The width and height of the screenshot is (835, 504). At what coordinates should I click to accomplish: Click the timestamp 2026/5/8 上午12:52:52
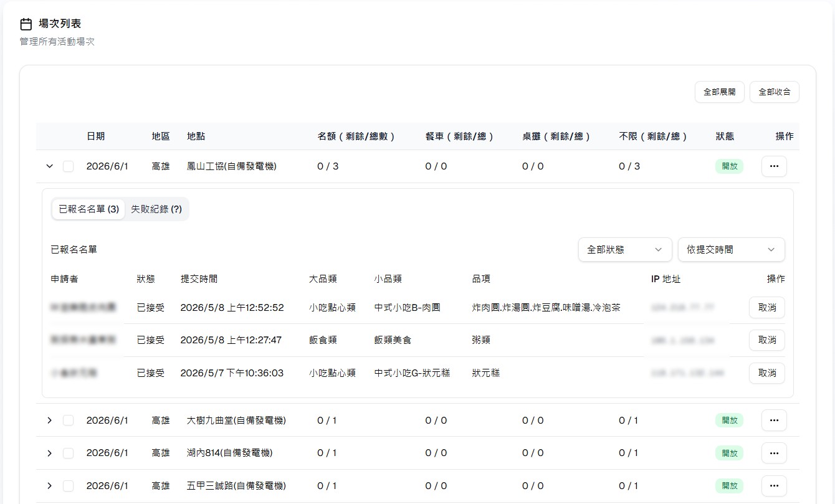pyautogui.click(x=232, y=307)
